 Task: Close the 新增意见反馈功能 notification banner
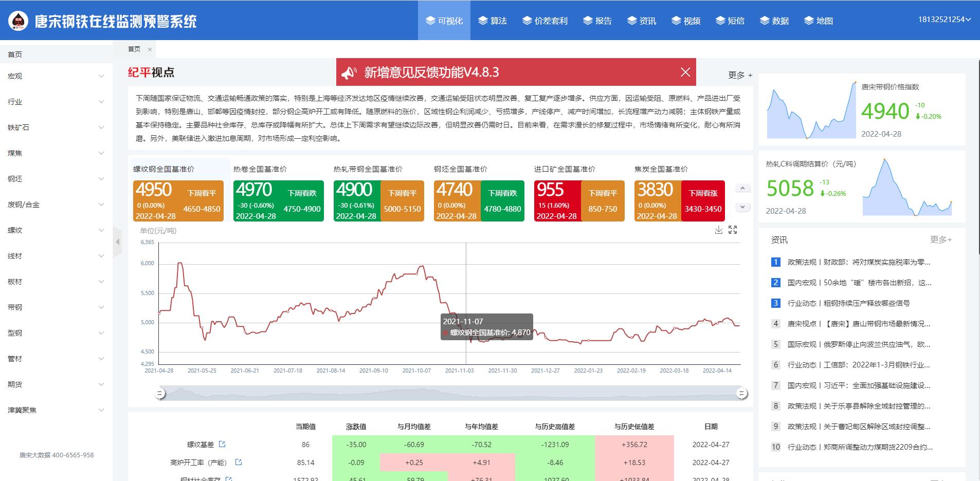[x=685, y=72]
